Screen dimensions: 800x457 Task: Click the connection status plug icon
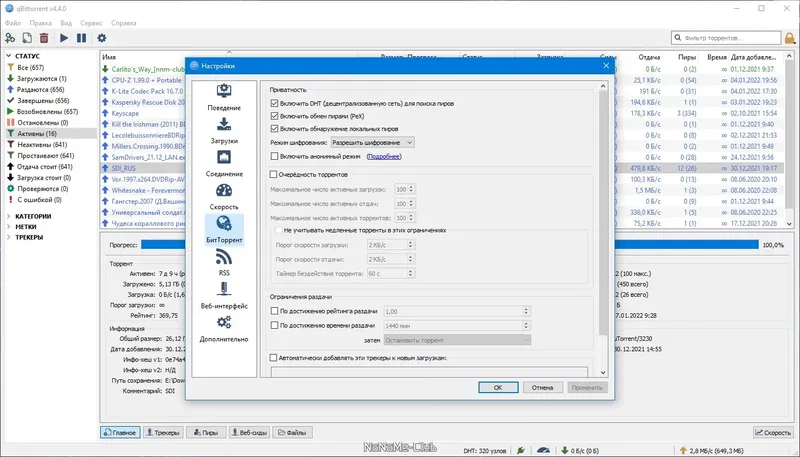520,450
